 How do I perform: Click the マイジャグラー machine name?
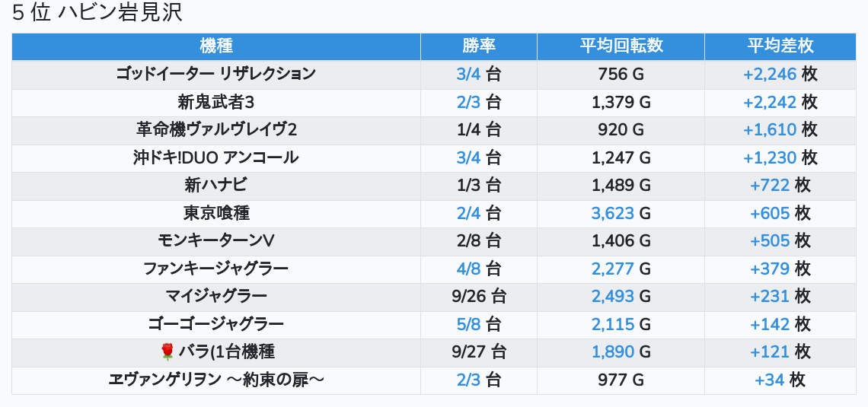tap(216, 296)
